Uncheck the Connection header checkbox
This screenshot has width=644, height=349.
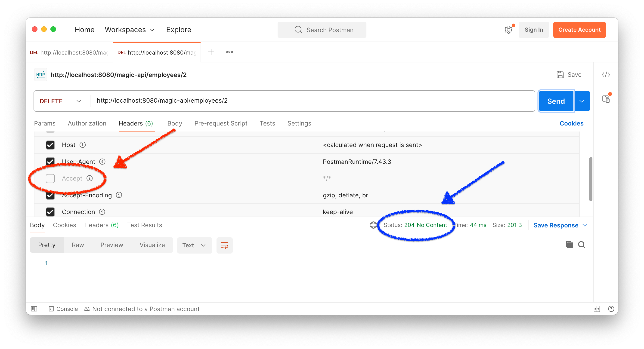(50, 212)
